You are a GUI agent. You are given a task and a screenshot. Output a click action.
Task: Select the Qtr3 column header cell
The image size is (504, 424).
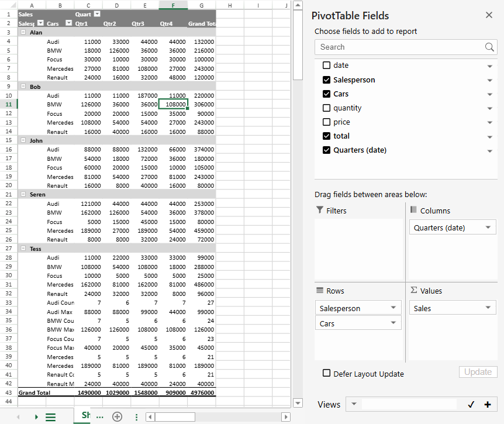click(145, 23)
